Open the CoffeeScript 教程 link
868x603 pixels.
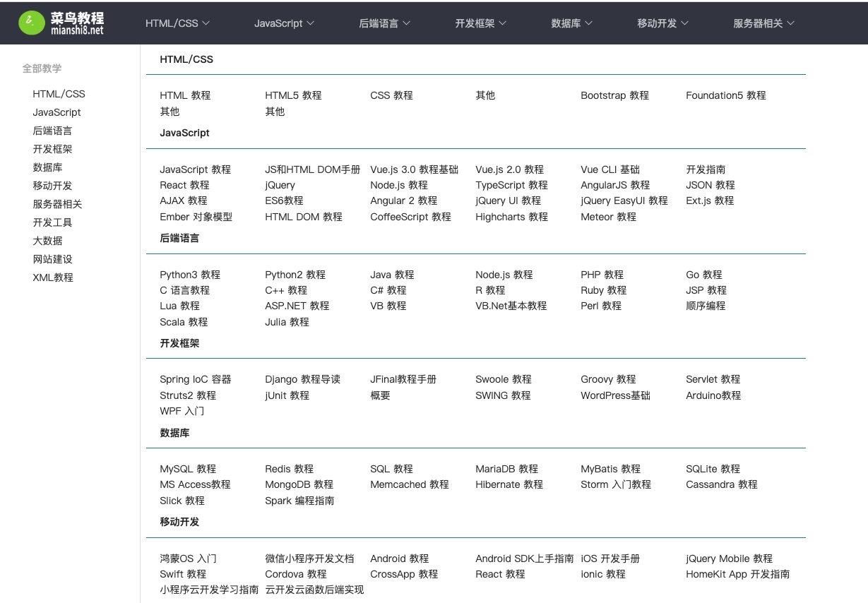pyautogui.click(x=410, y=217)
